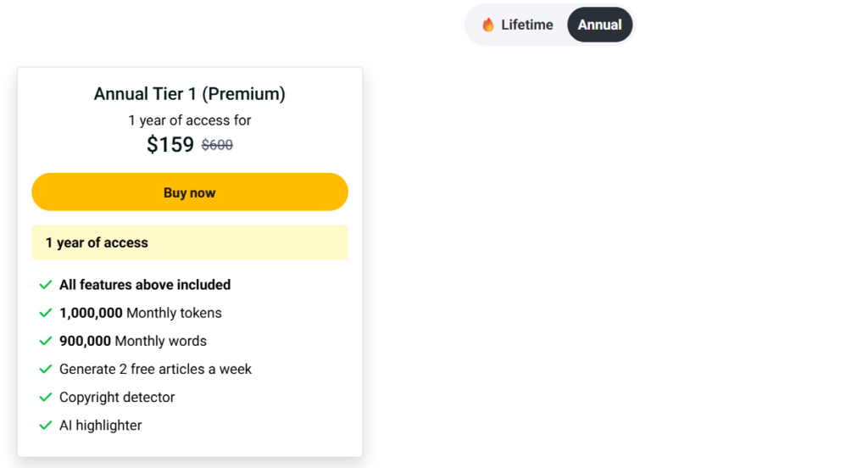Click the yellow 1 year of access banner

click(x=190, y=242)
